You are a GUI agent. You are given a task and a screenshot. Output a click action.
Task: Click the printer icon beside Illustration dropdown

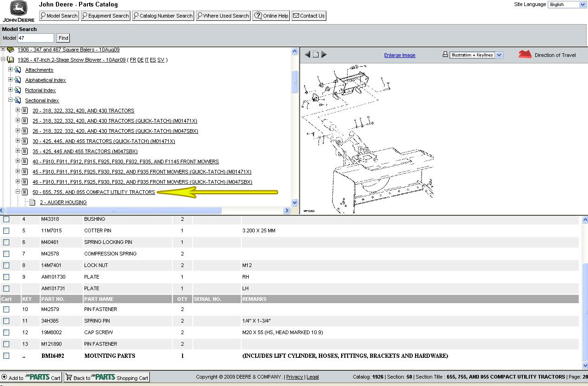click(445, 55)
